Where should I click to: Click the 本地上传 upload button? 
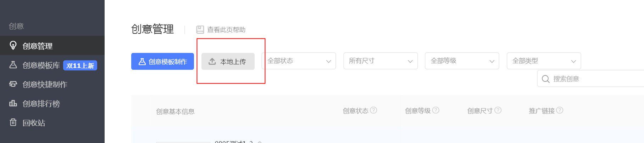click(x=228, y=62)
